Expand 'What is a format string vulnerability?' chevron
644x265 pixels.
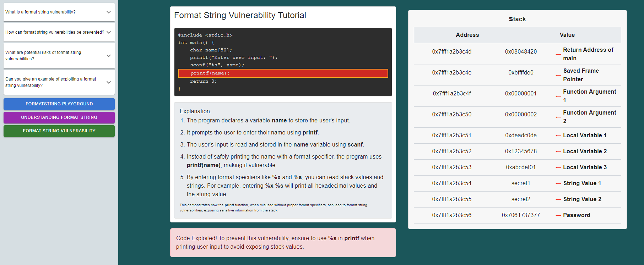(109, 12)
